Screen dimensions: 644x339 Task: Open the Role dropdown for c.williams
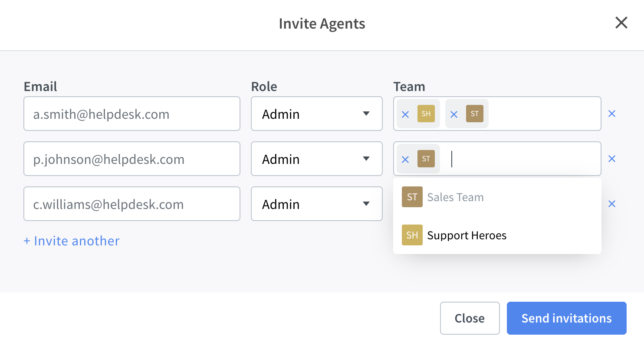point(317,204)
